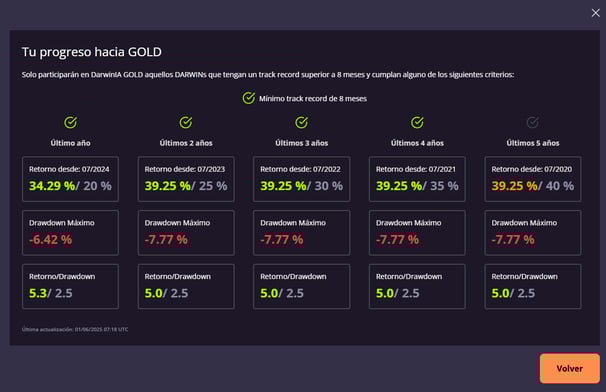Select the Retorno desde 07/2020 card
Image resolution: width=606 pixels, height=392 pixels.
tap(533, 179)
